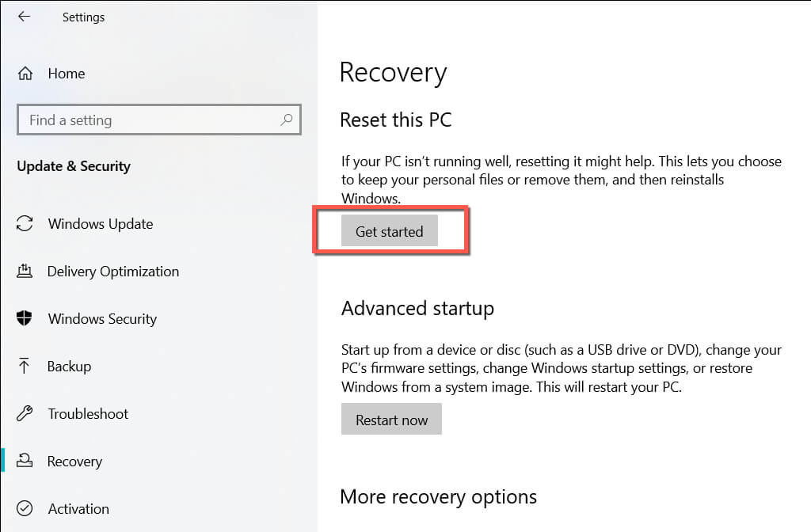Viewport: 811px width, 532px height.
Task: Click the Windows Security shield icon
Action: coord(25,319)
